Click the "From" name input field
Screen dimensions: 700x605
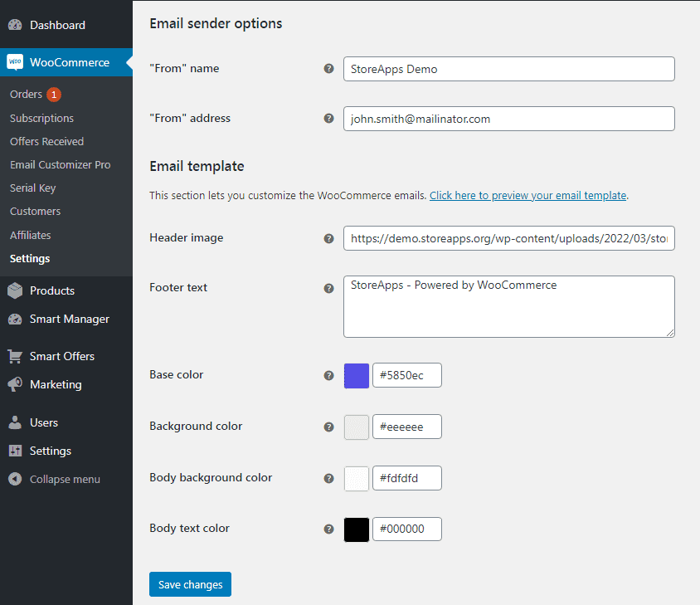[x=509, y=69]
